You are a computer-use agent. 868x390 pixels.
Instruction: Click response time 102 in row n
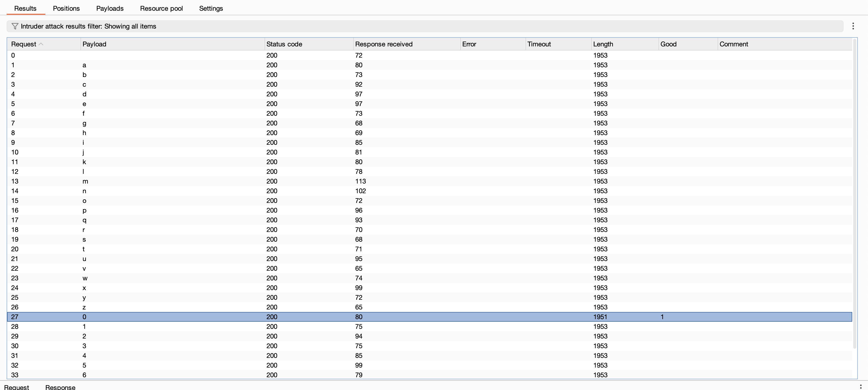point(361,191)
